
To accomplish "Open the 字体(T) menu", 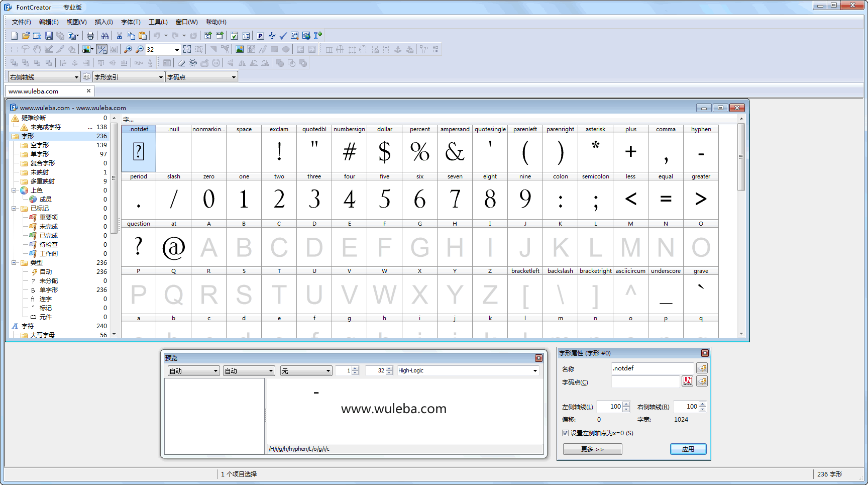I will [x=131, y=22].
